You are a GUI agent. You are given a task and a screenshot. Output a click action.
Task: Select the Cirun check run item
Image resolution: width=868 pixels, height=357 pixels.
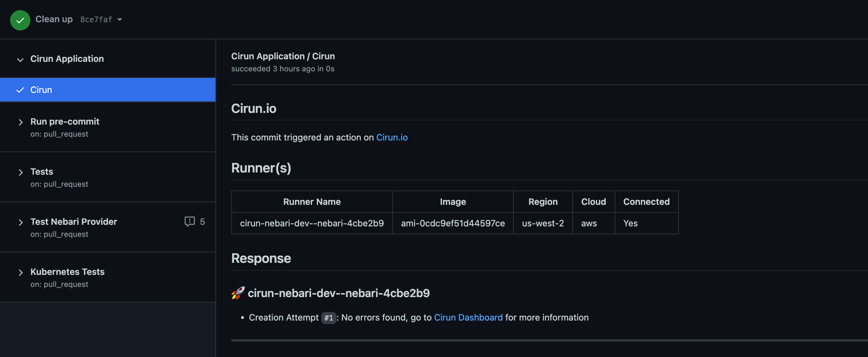(x=108, y=90)
